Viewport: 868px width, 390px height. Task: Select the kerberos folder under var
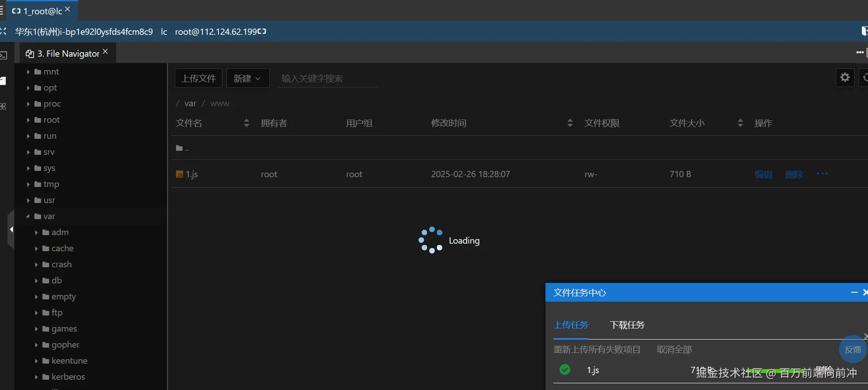(68, 377)
